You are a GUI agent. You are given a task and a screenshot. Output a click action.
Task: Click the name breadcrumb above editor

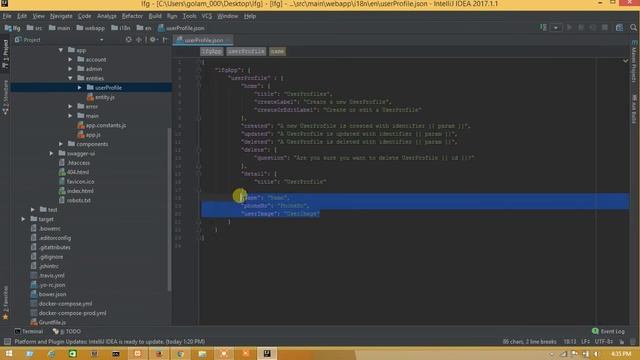277,51
